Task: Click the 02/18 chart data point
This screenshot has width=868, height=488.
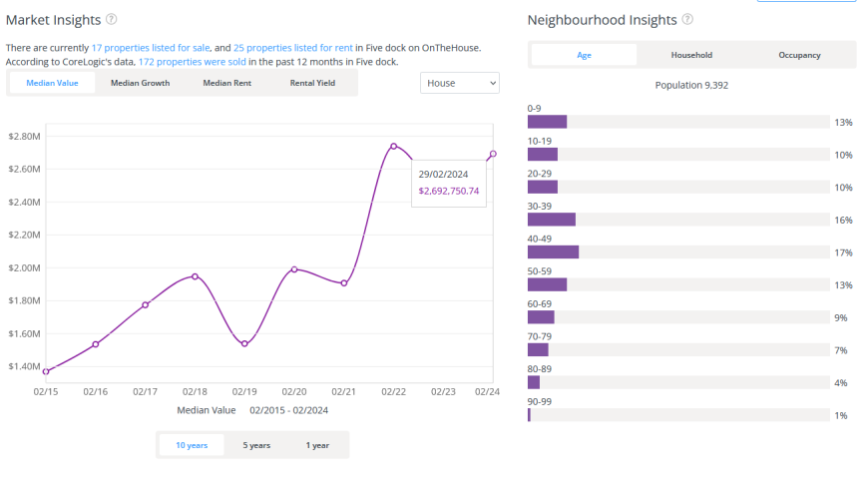Action: [195, 276]
